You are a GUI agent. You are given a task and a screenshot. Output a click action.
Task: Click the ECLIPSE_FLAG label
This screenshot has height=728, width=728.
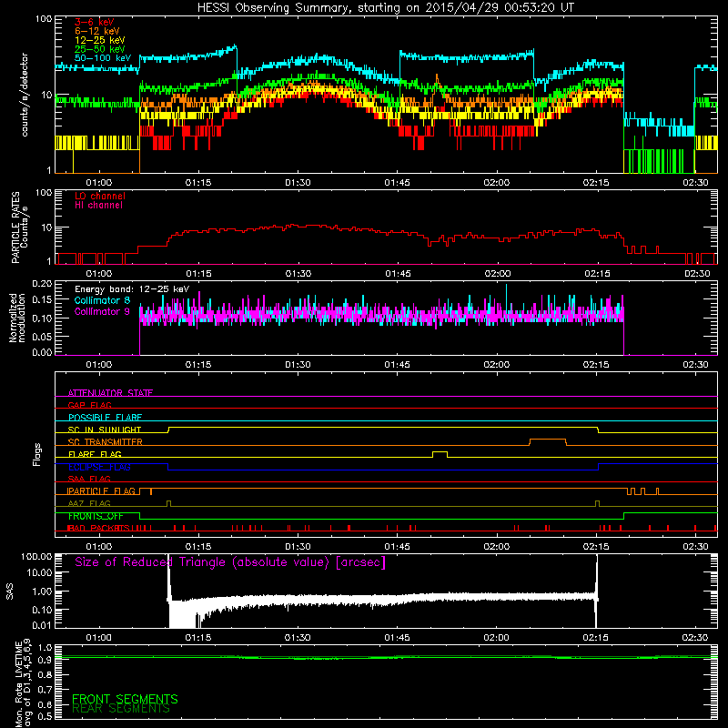pyautogui.click(x=99, y=467)
